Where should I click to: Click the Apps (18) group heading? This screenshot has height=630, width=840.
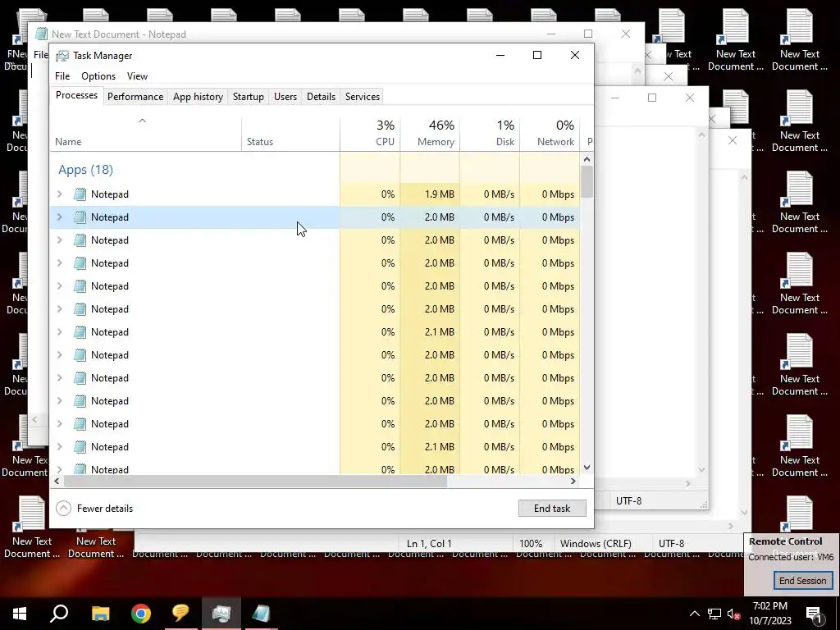tap(85, 170)
